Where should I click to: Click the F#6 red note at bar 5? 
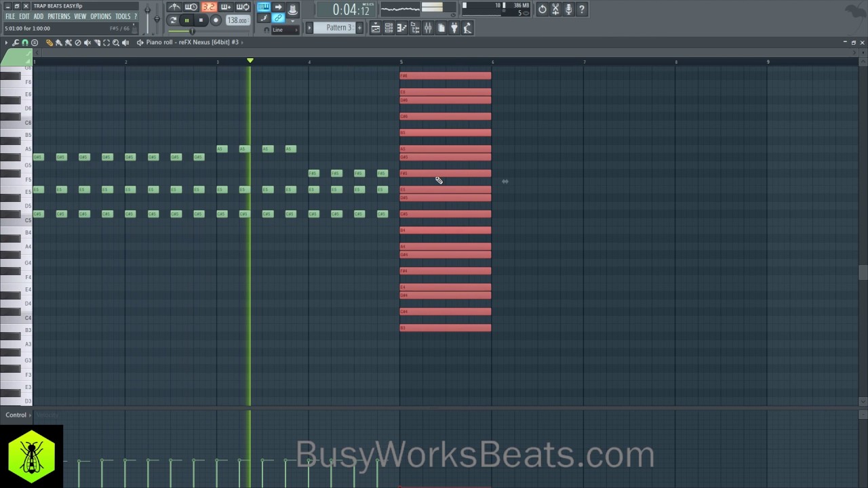click(446, 76)
